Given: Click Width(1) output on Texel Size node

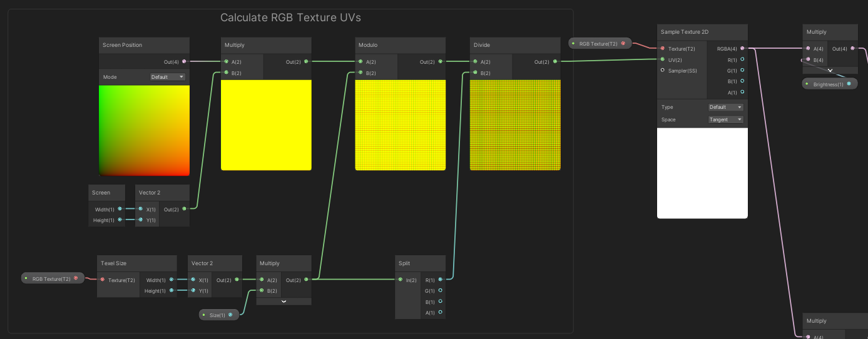Looking at the screenshot, I should [171, 280].
